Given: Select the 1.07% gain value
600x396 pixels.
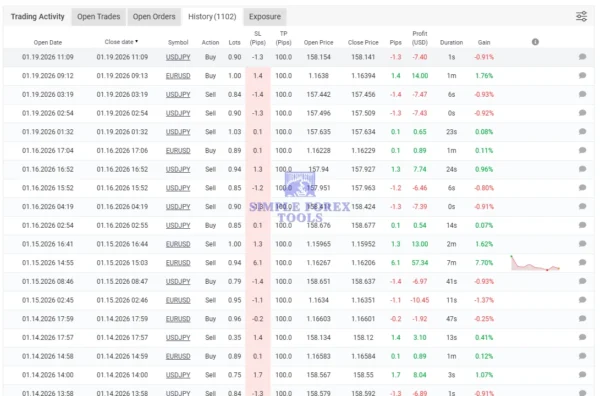Looking at the screenshot, I should click(484, 375).
